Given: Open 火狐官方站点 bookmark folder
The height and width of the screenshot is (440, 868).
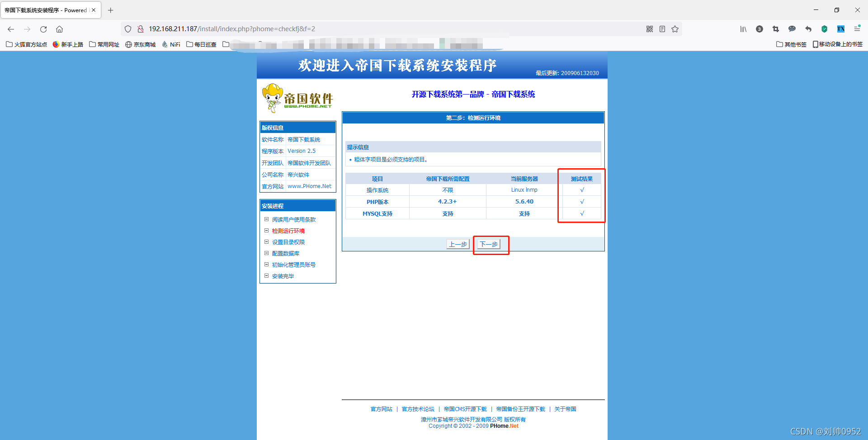Looking at the screenshot, I should coord(27,44).
